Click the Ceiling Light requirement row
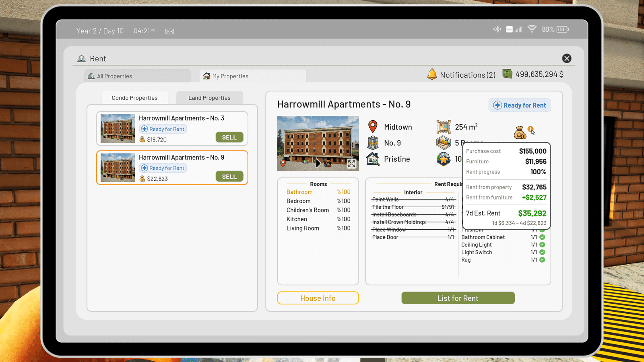644x362 pixels. tap(503, 245)
